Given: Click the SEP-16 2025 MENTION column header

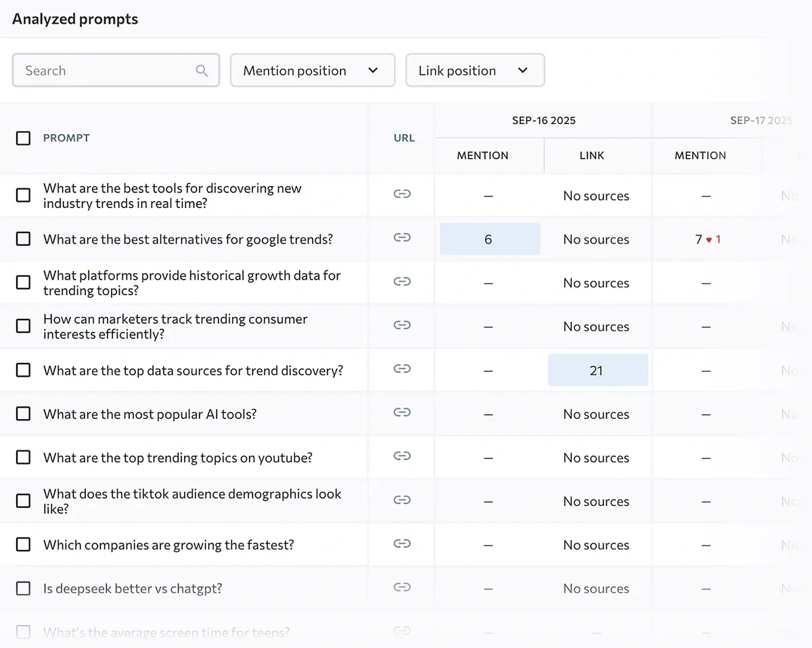Looking at the screenshot, I should point(482,156).
